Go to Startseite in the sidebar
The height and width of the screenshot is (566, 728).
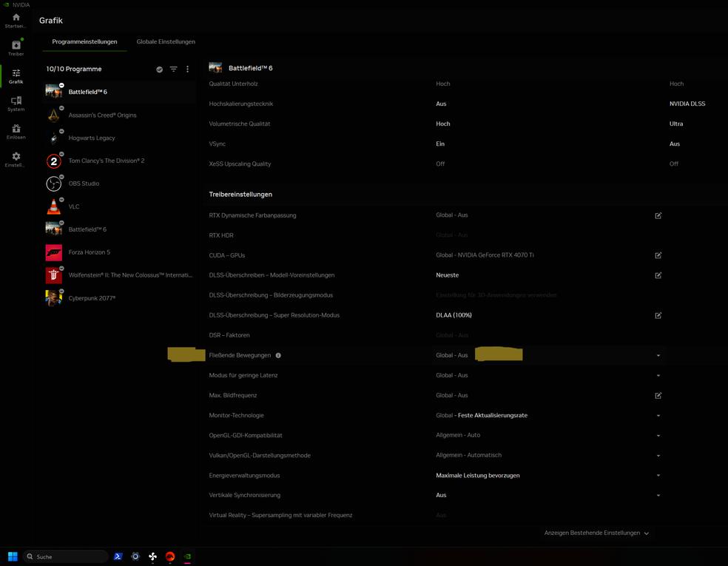(16, 20)
